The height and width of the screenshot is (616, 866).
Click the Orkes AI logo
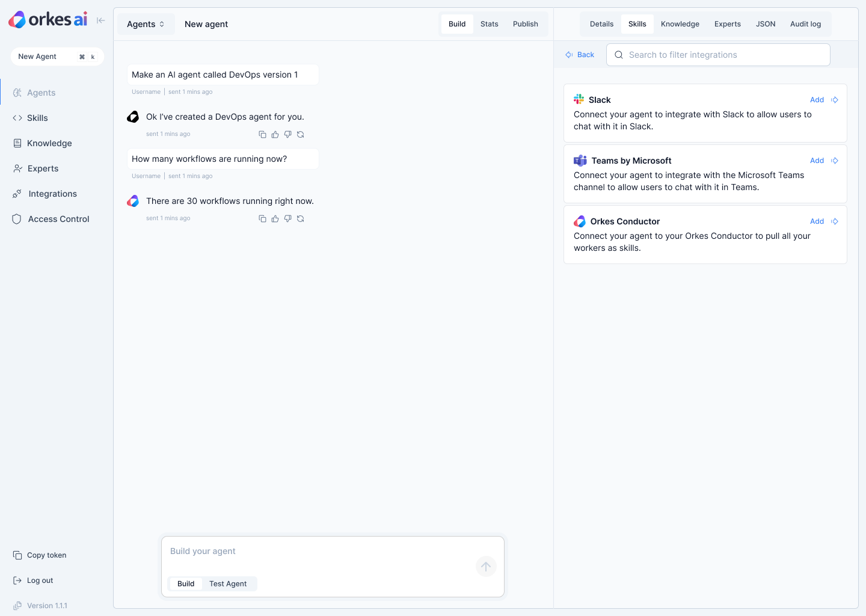click(48, 20)
